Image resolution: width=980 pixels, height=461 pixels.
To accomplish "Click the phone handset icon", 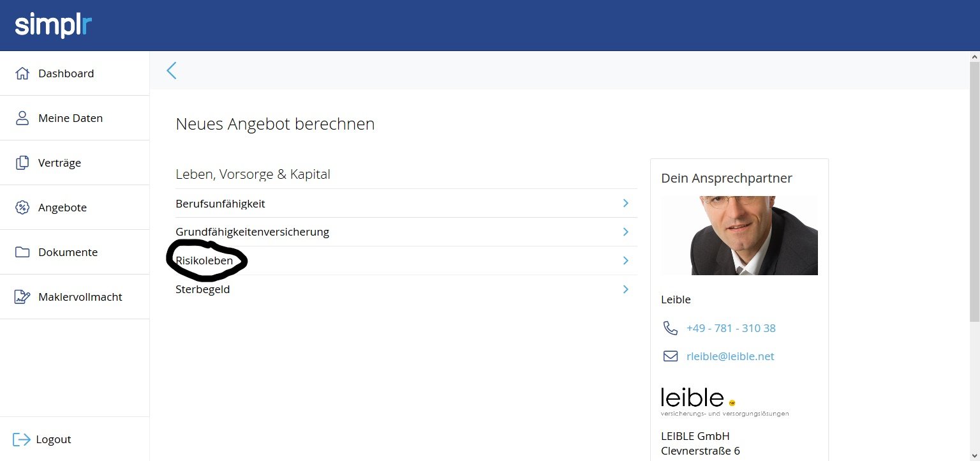I will pyautogui.click(x=670, y=328).
